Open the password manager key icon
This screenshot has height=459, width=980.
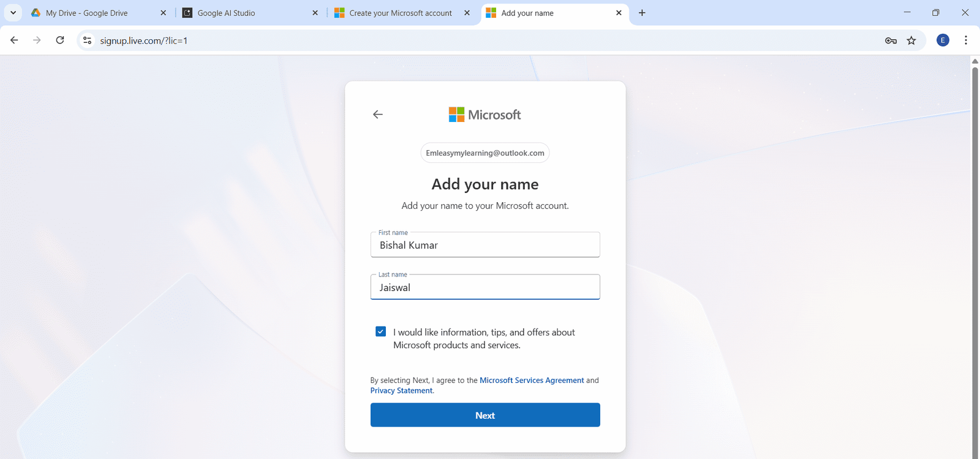pos(891,40)
